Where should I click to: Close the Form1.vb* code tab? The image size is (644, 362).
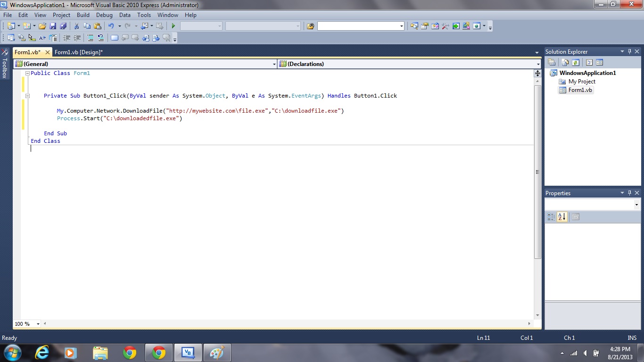coord(47,52)
